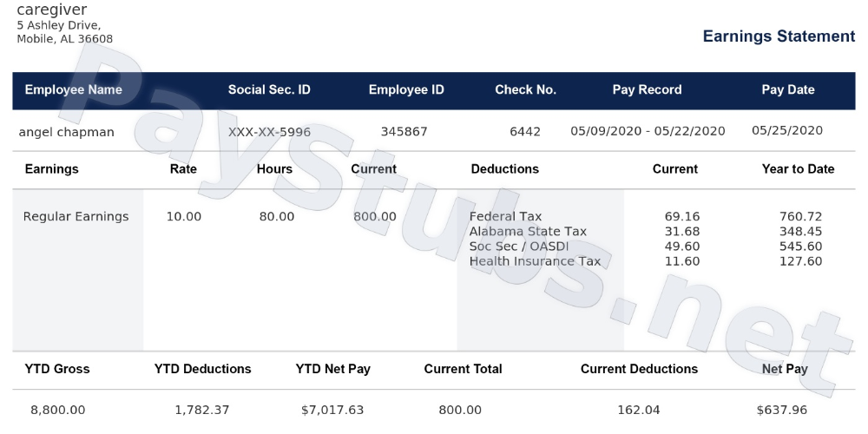The image size is (868, 434).
Task: Click the Earnings Statement title
Action: 779,36
